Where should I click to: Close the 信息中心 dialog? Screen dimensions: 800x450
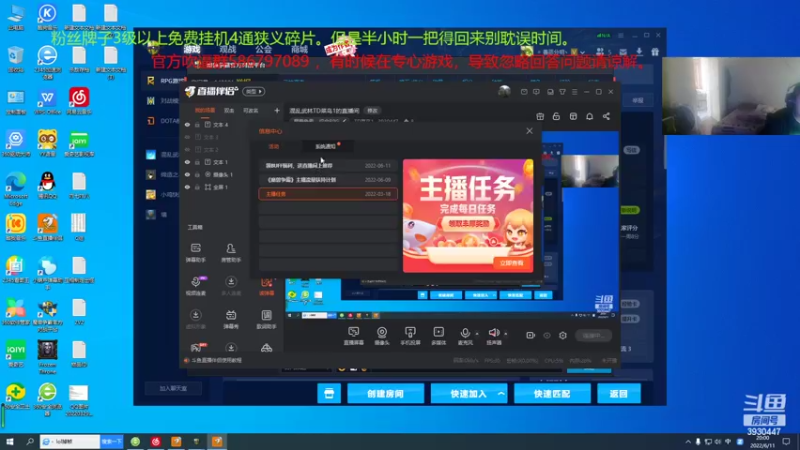tap(529, 131)
